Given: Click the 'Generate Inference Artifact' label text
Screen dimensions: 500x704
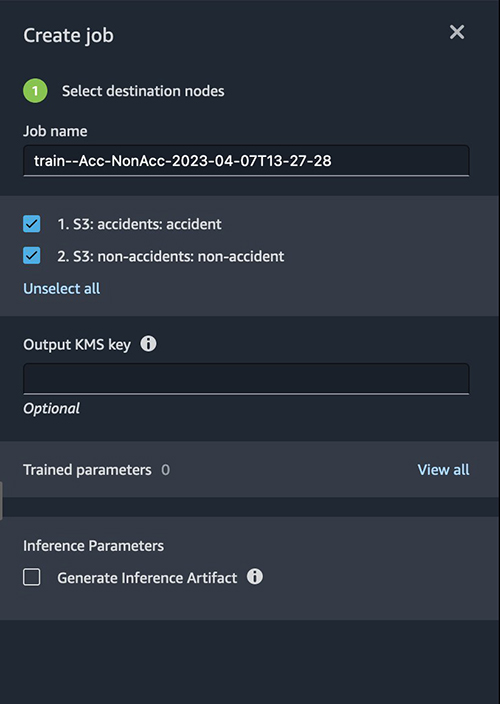Looking at the screenshot, I should pyautogui.click(x=147, y=577).
